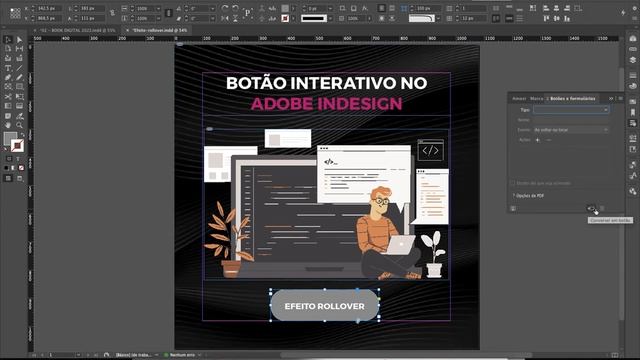Screen dimensions: 640x360
Task: Select the Gap tool
Action: click(19, 49)
